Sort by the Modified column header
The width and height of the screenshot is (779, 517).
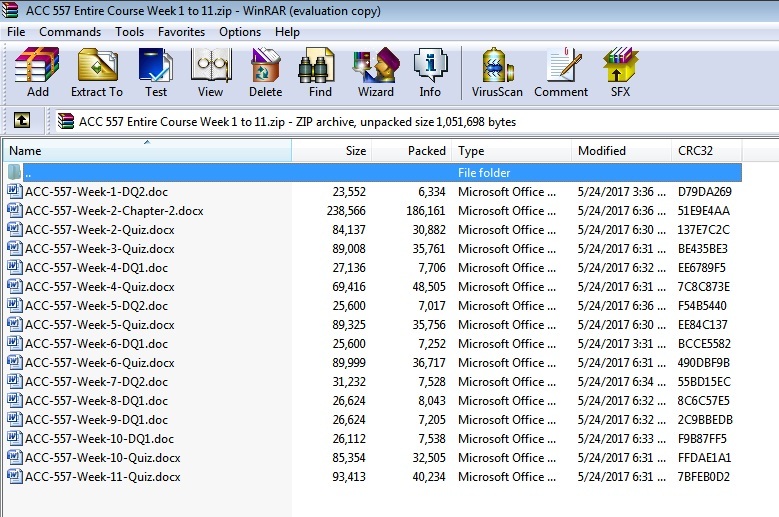pos(621,150)
